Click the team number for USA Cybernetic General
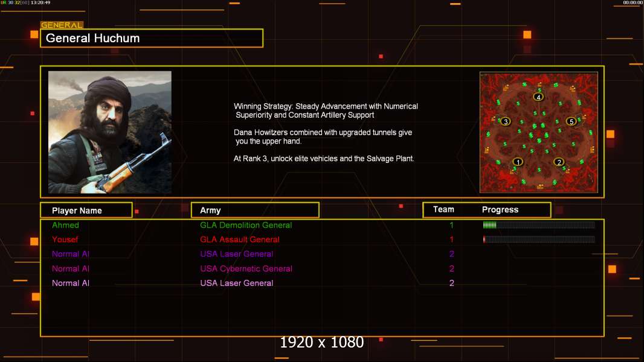 pos(451,268)
